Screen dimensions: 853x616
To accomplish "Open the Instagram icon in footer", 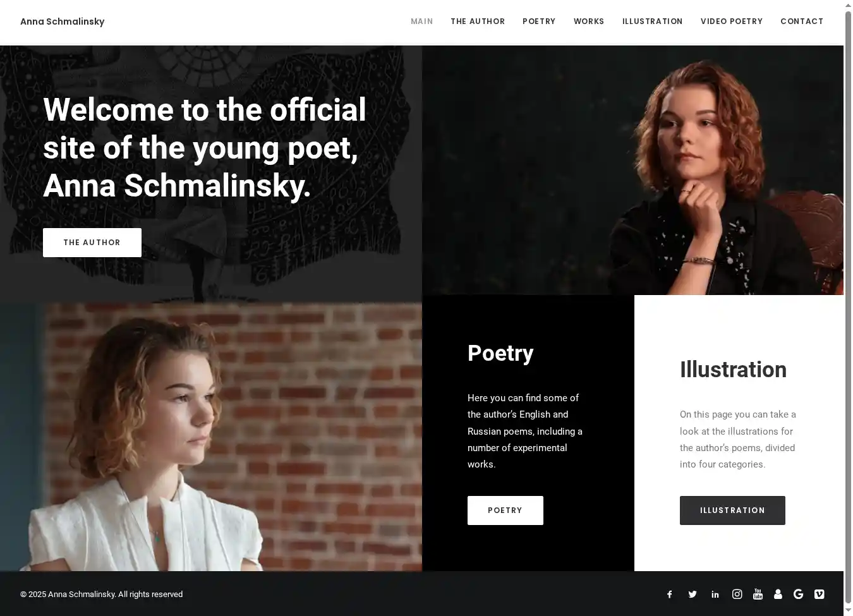I will tap(737, 594).
